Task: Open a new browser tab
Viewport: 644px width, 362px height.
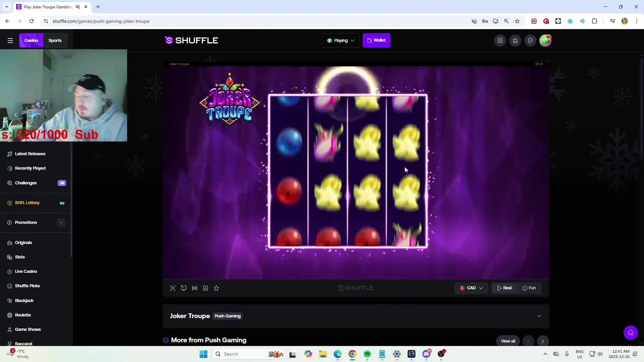Action: click(x=98, y=7)
